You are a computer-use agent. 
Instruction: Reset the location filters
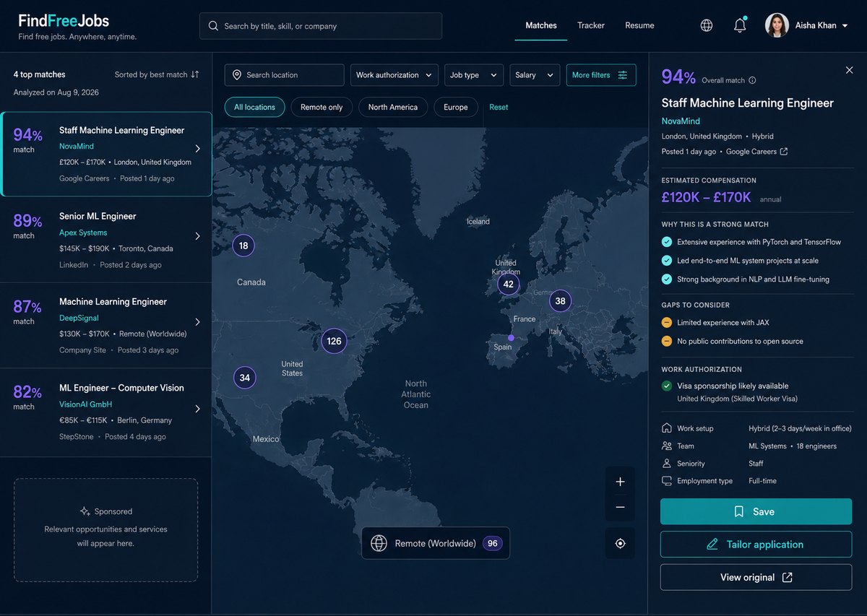[499, 107]
